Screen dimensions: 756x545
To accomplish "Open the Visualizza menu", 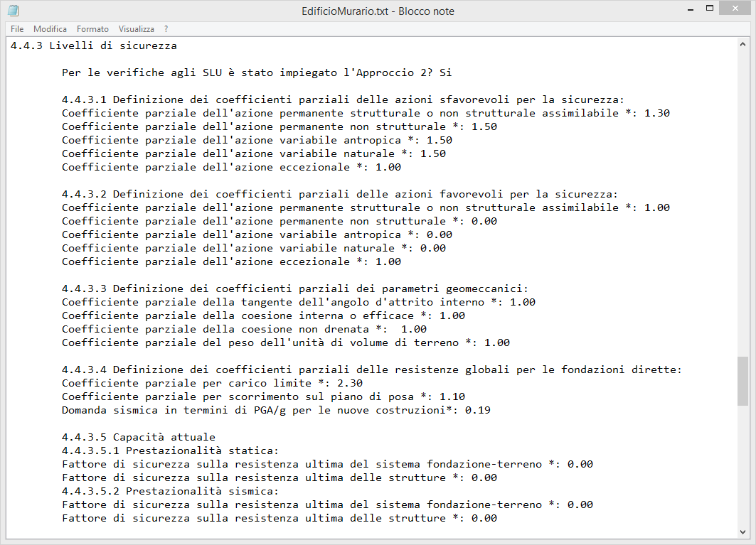I will click(x=137, y=29).
